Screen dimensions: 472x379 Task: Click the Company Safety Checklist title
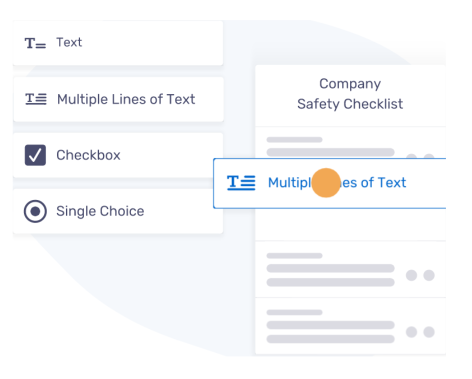[350, 94]
